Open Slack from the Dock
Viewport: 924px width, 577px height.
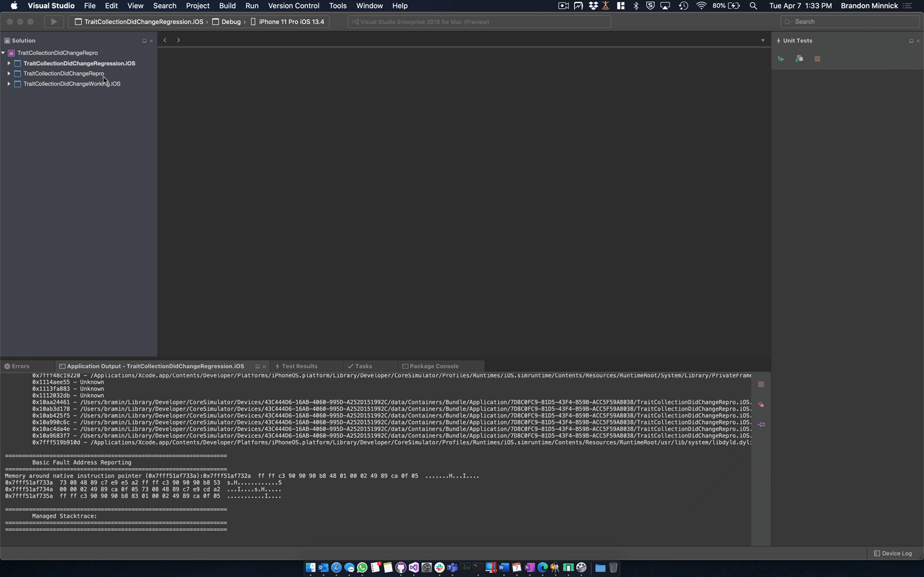[x=439, y=567]
